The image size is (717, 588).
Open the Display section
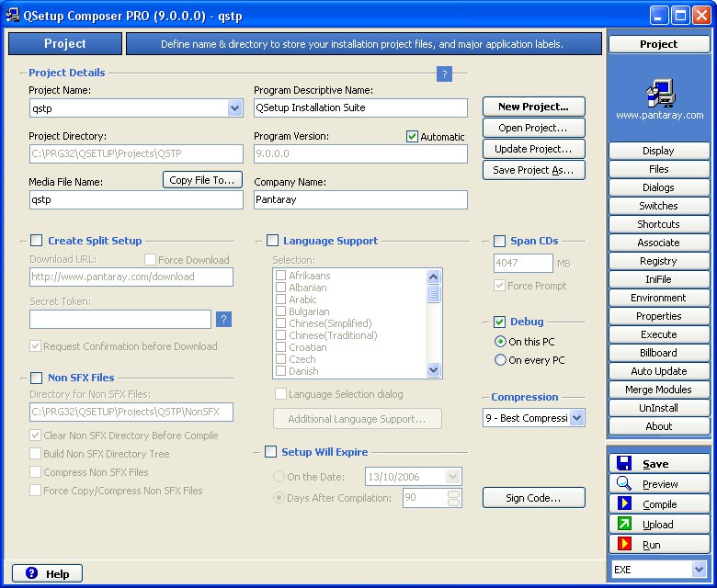(x=658, y=151)
